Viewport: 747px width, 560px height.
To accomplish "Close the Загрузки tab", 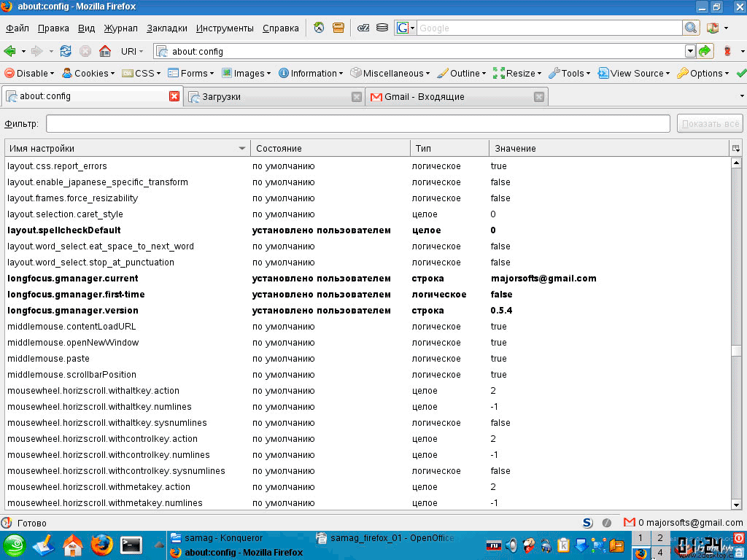I will click(x=357, y=96).
